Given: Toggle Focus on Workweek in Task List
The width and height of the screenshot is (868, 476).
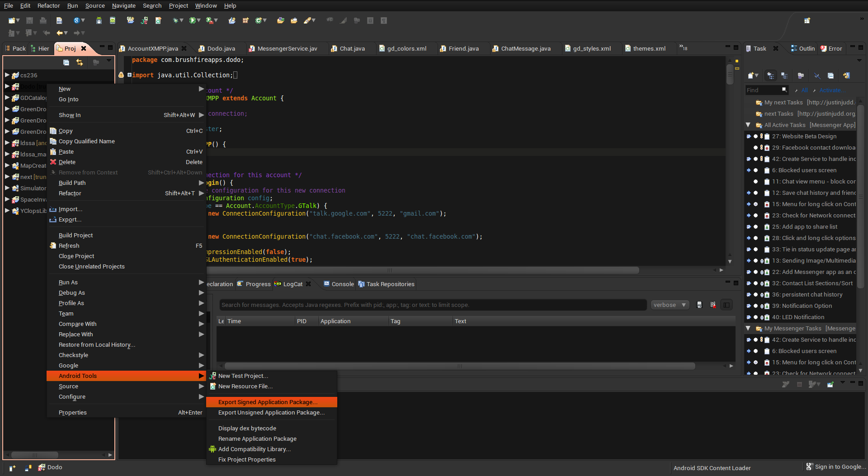Looking at the screenshot, I should (x=801, y=75).
